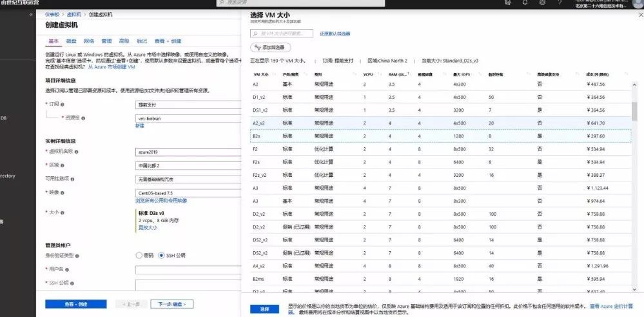
Task: Click the blue 选择 button
Action: [x=264, y=309]
